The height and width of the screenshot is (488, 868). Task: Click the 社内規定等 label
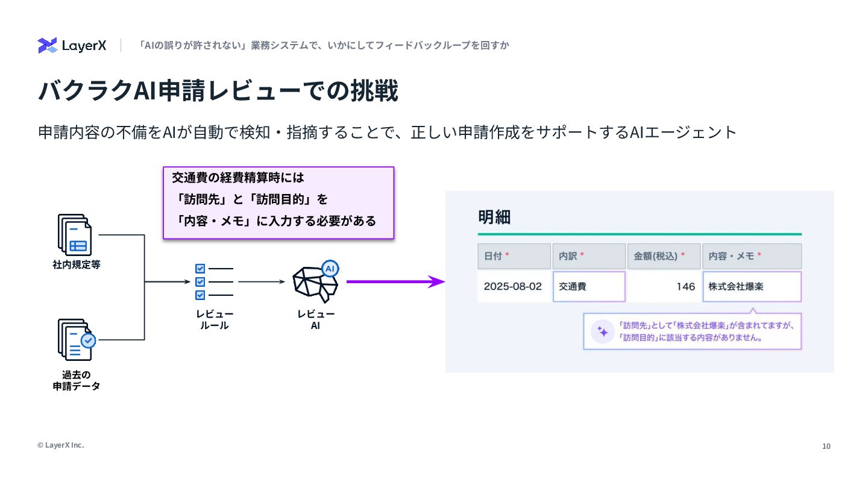[x=76, y=264]
